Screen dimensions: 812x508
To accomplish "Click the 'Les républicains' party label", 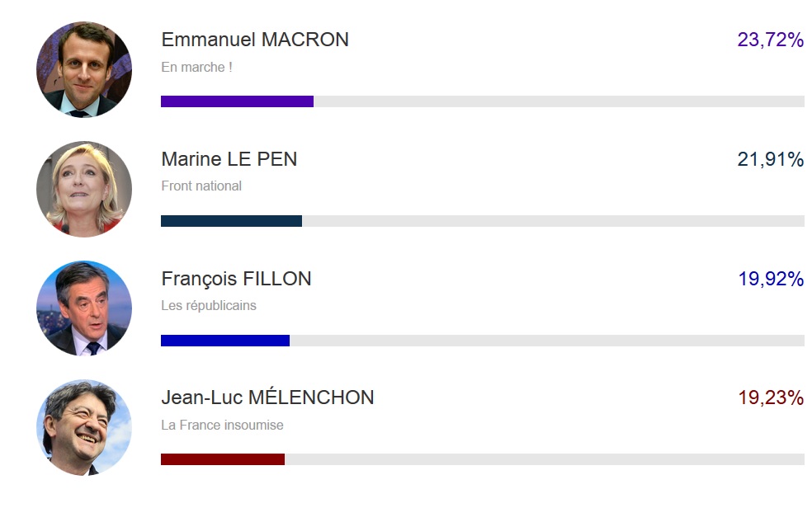I will [208, 306].
